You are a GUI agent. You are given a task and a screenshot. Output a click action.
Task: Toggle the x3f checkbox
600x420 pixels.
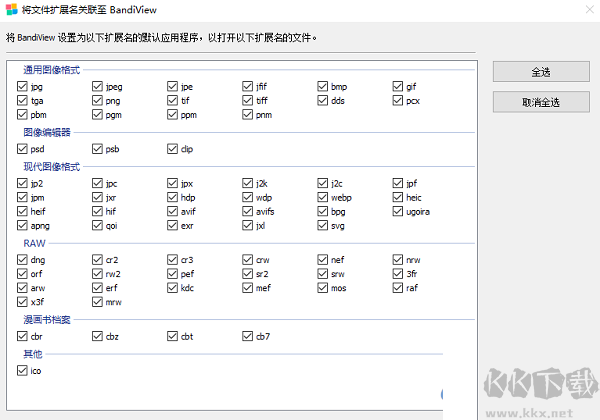(22, 302)
